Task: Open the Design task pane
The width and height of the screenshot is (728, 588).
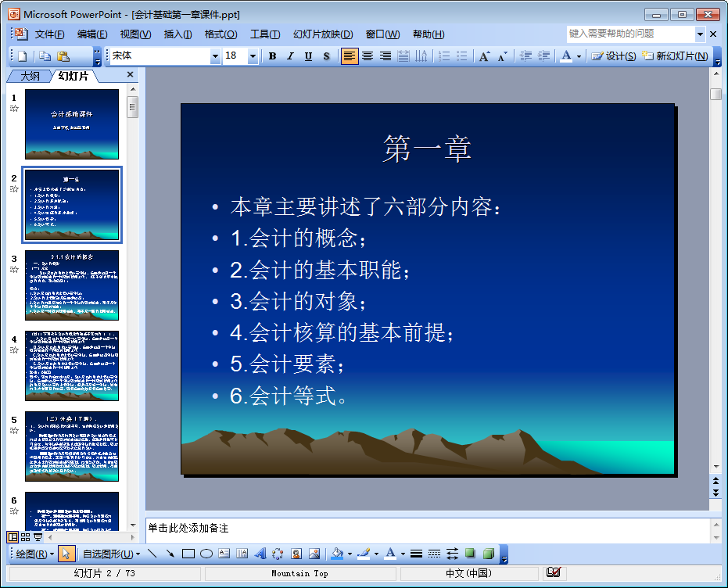Action: tap(614, 56)
